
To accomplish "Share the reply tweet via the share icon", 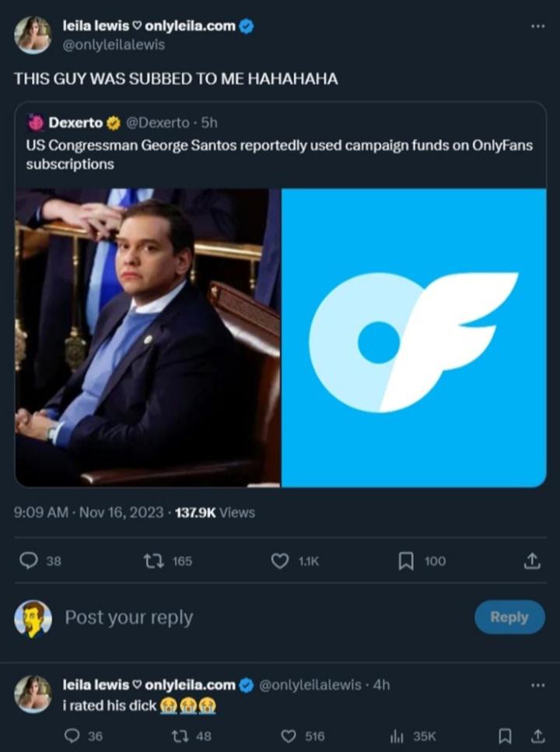I will pyautogui.click(x=537, y=736).
